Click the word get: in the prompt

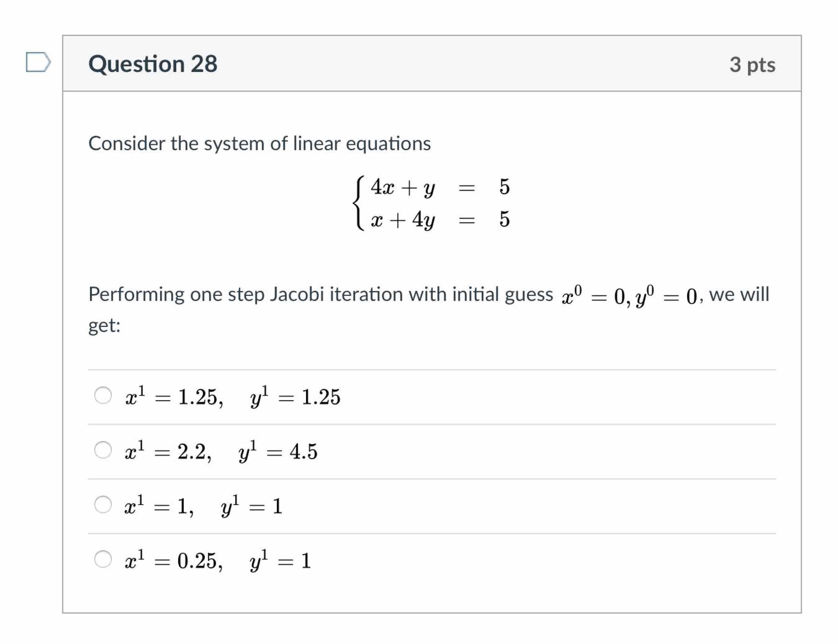tap(104, 326)
